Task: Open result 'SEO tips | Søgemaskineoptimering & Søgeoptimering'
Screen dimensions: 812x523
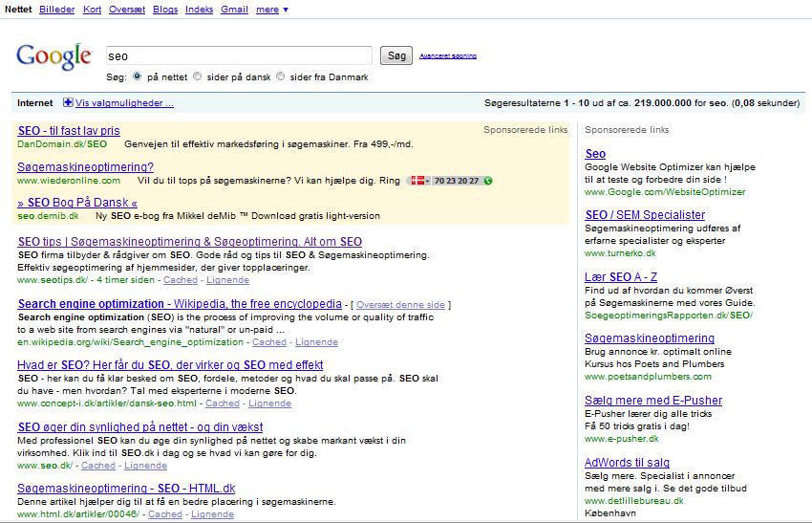Action: (190, 242)
